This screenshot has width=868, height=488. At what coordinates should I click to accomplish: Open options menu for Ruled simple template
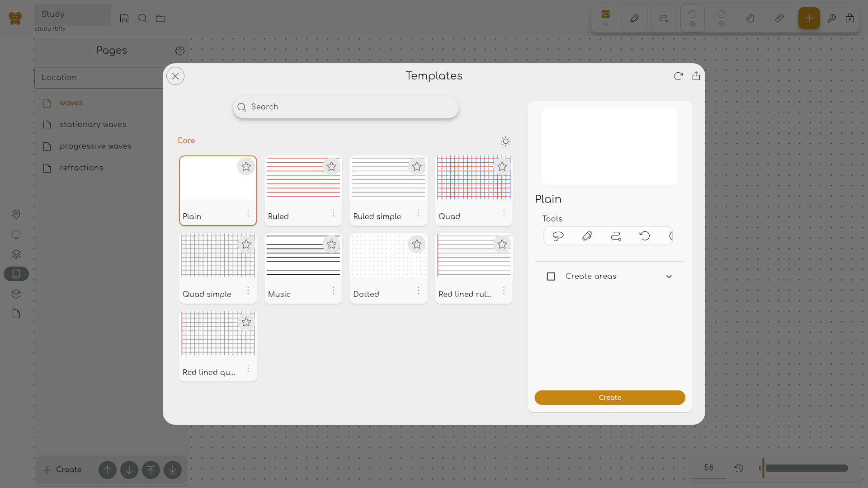coord(419,213)
